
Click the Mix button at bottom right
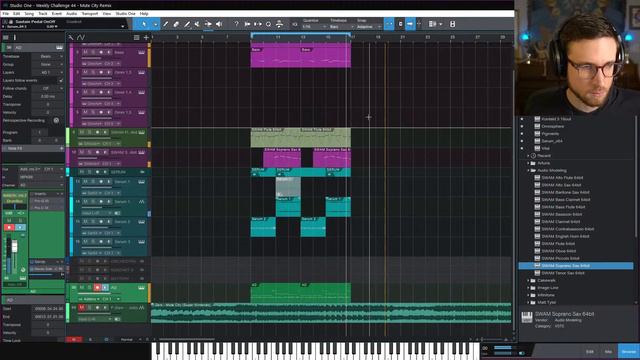coord(608,351)
